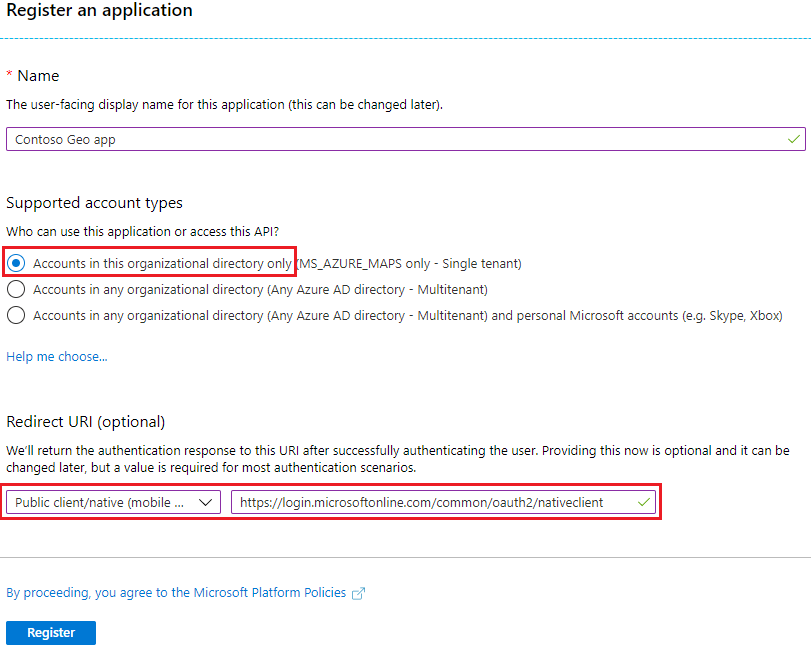811x645 pixels.
Task: Click the chevron on the platform selector
Action: point(203,502)
